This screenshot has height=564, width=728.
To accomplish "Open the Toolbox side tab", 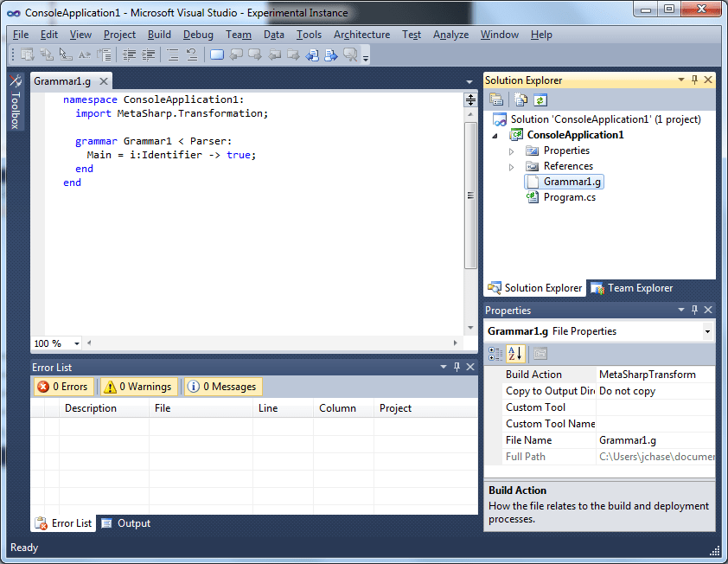I will click(16, 102).
